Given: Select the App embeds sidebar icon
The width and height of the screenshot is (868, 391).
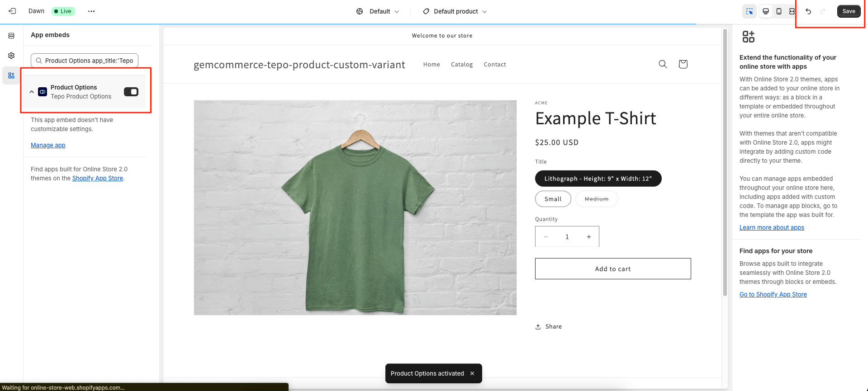Looking at the screenshot, I should 11,75.
